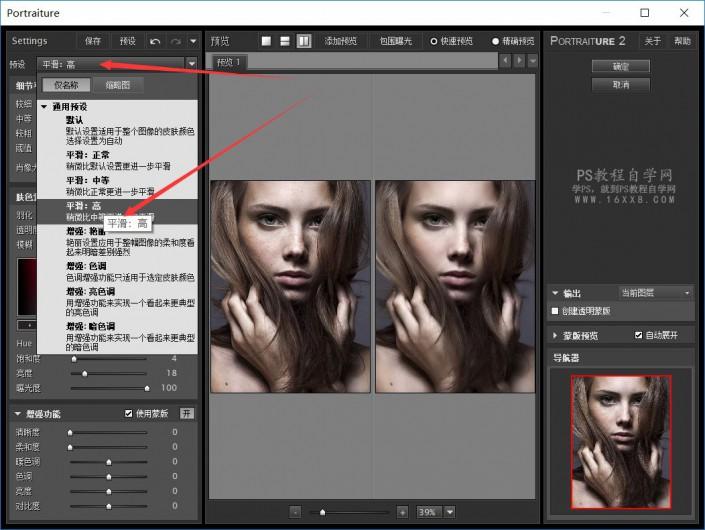This screenshot has width=705, height=530.
Task: Click the 确定 button
Action: pos(620,66)
